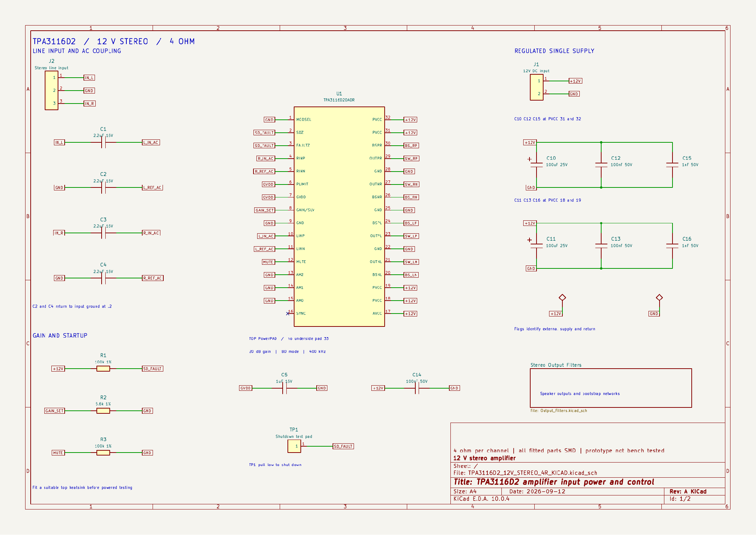Screen dimensions: 756x535
Task: Click the 'Date: 2026-09-12' title block field
Action: pos(537,492)
